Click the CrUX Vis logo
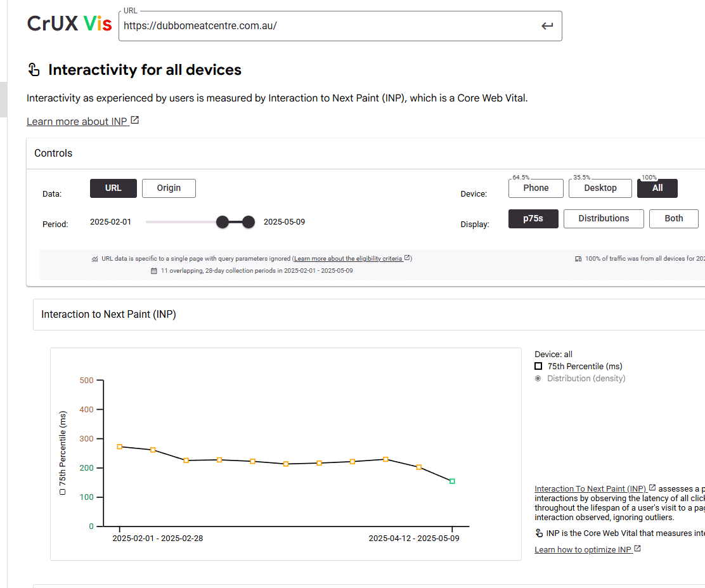The image size is (705, 588). 69,24
